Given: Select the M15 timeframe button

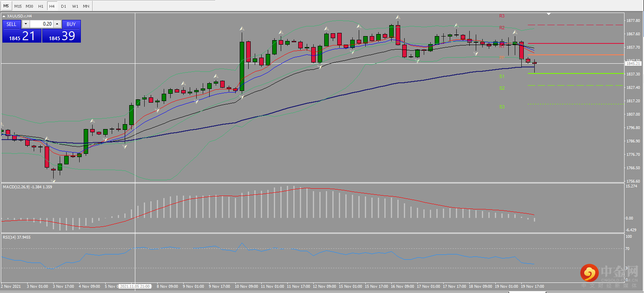Looking at the screenshot, I should pyautogui.click(x=18, y=6).
